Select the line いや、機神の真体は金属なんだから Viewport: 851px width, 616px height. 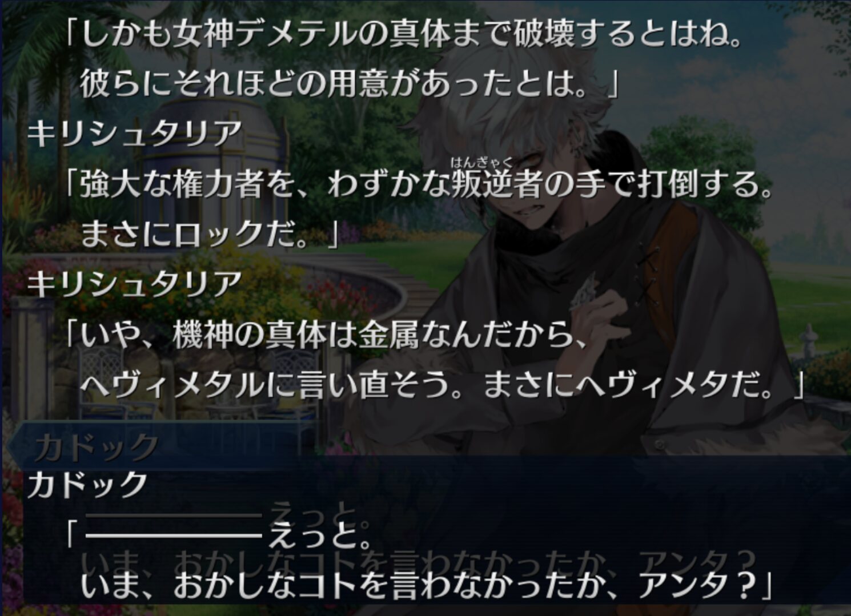327,334
